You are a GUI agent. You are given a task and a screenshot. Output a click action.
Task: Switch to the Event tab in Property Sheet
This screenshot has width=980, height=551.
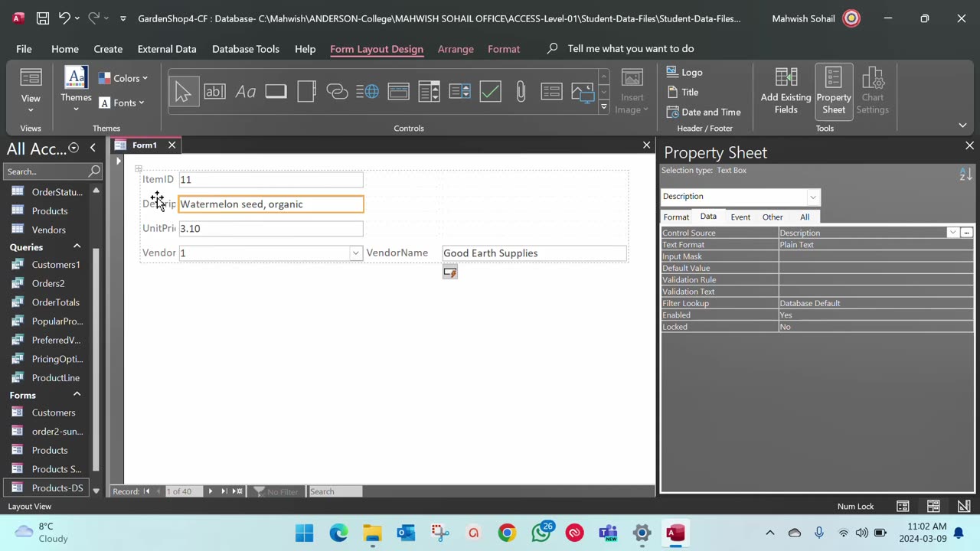(740, 217)
